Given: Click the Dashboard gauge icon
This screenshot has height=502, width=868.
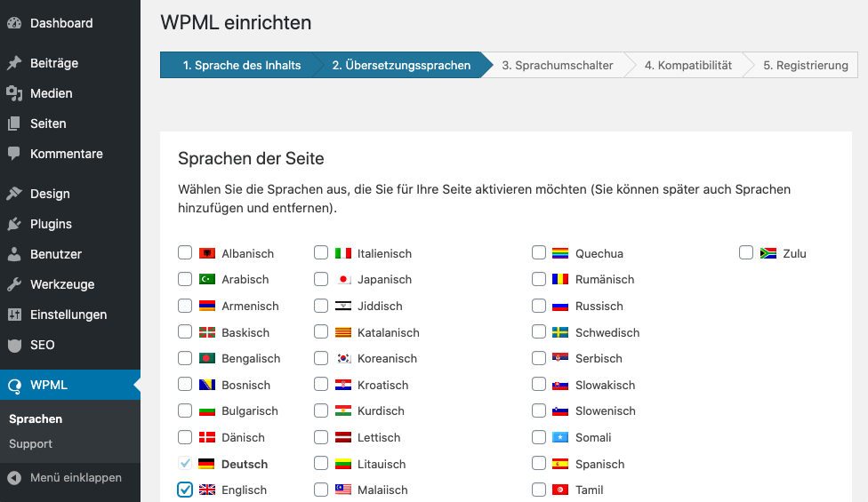Looking at the screenshot, I should click(14, 23).
